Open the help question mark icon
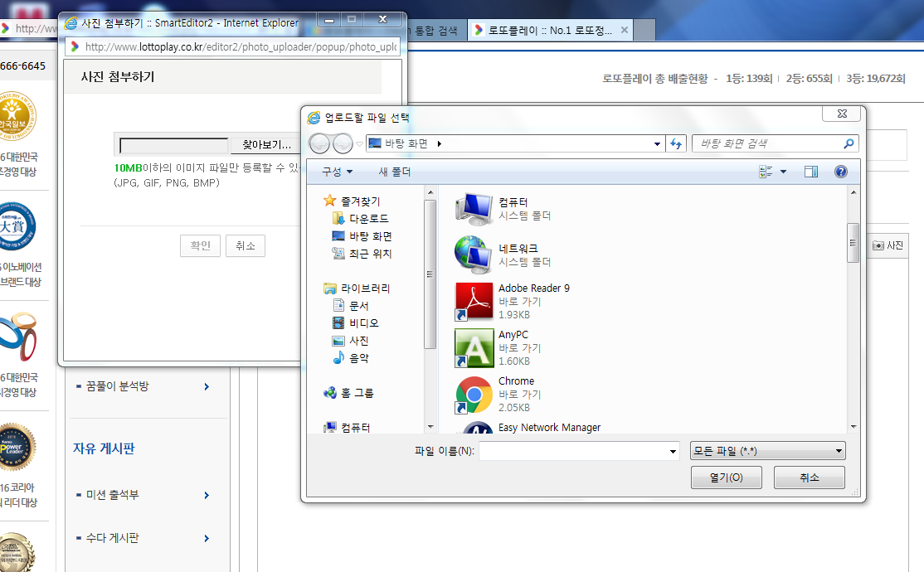This screenshot has width=924, height=572. pyautogui.click(x=840, y=172)
